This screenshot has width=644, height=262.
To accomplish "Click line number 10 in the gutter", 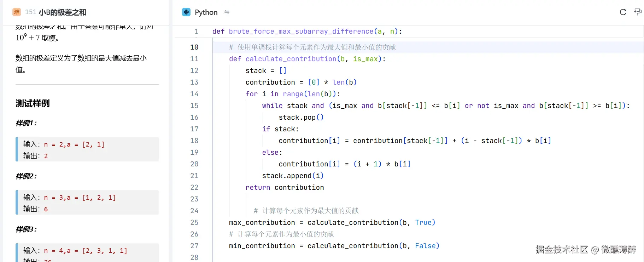I will 194,47.
